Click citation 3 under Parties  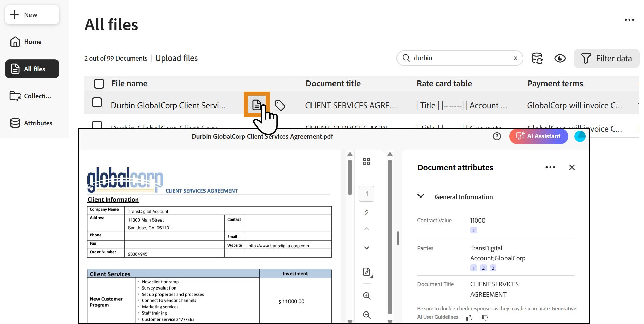(493, 268)
